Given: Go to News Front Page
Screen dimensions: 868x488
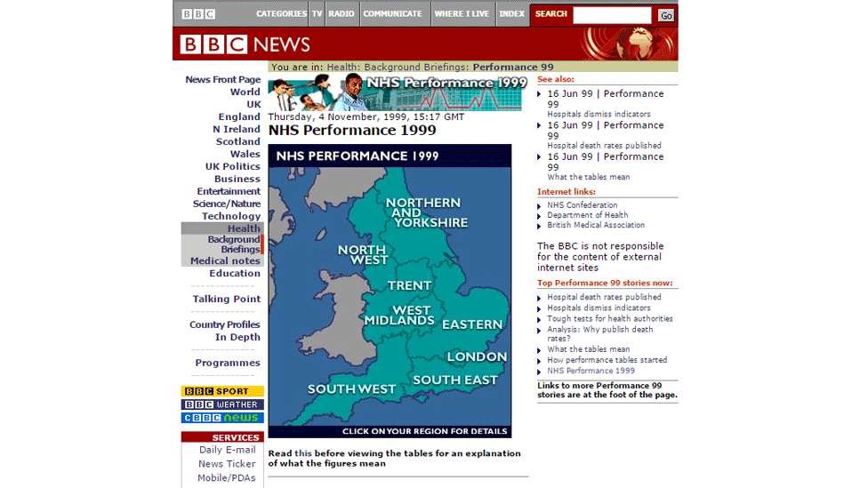Looking at the screenshot, I should [x=222, y=80].
